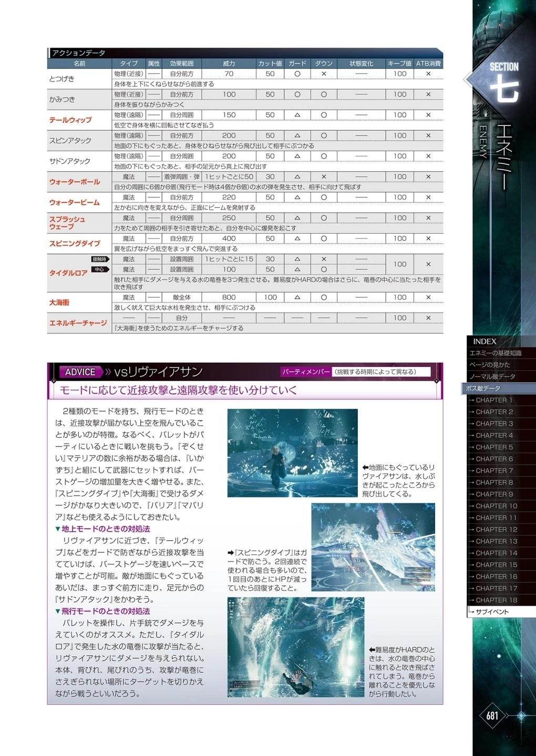Open the スピニングダイブ middle screenshot
The width and height of the screenshot is (536, 756).
[x=373, y=547]
